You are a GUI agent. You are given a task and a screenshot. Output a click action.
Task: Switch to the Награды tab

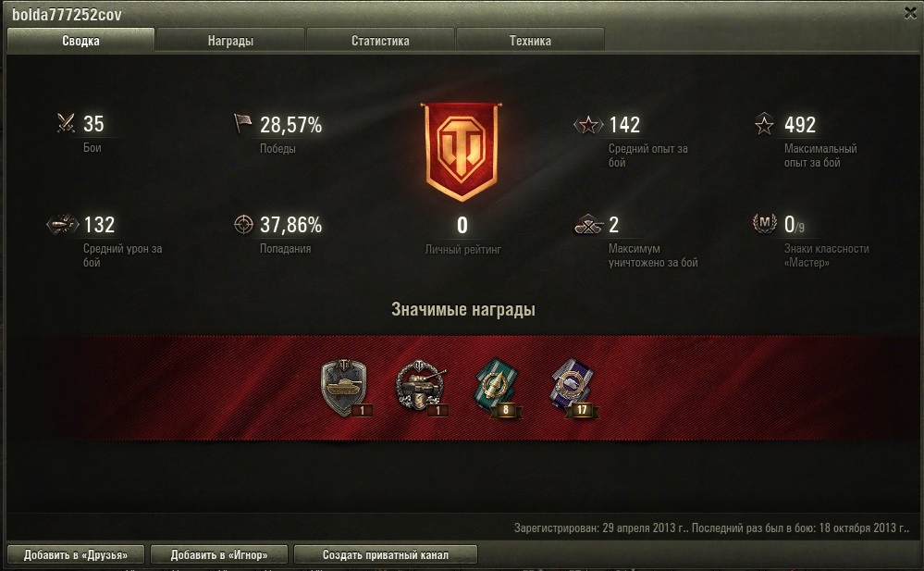tap(230, 40)
